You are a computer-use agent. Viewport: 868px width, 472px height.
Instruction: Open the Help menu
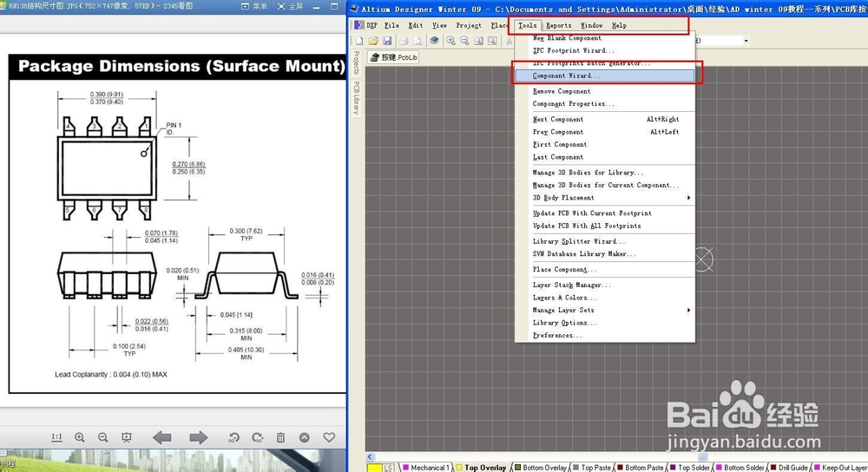coord(619,25)
